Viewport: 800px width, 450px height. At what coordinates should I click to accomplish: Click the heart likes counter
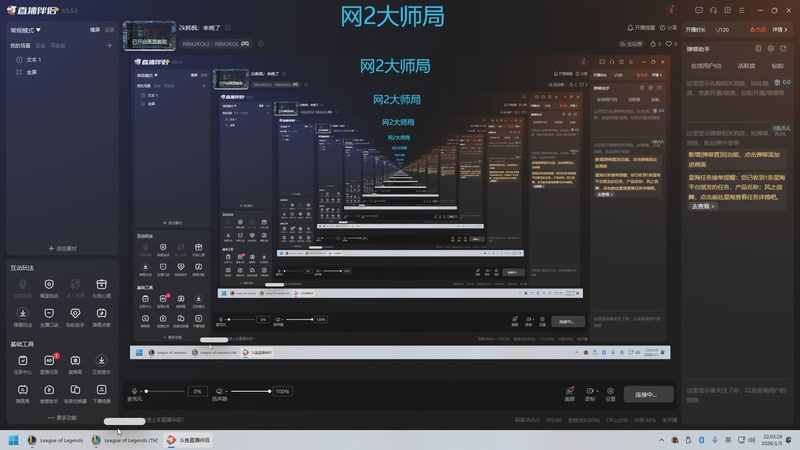(671, 44)
